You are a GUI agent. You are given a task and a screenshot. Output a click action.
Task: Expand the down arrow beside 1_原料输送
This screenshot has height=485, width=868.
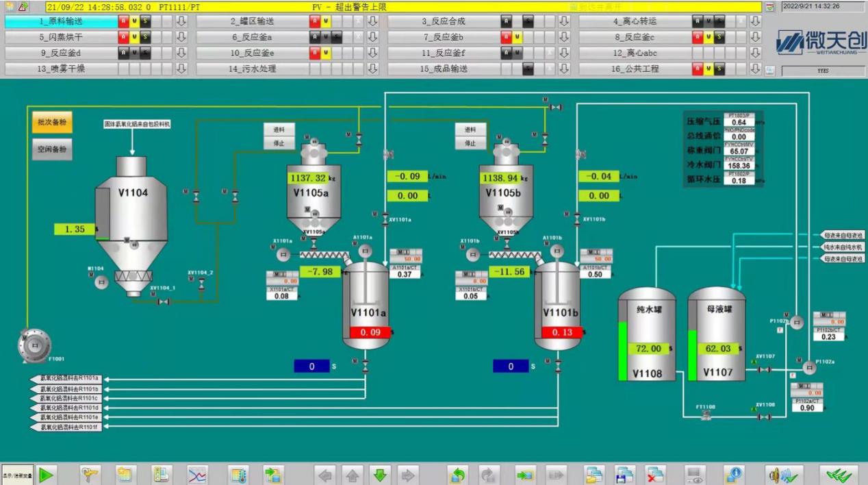pyautogui.click(x=181, y=21)
